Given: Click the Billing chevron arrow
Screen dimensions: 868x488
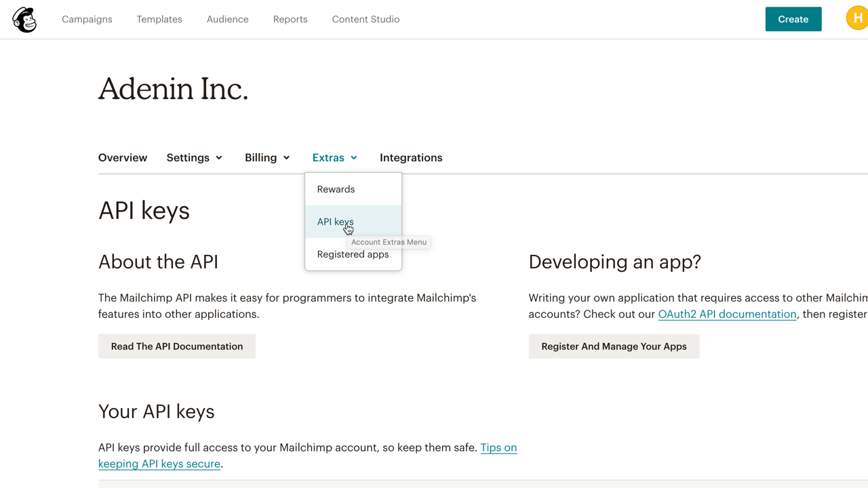Looking at the screenshot, I should 286,158.
